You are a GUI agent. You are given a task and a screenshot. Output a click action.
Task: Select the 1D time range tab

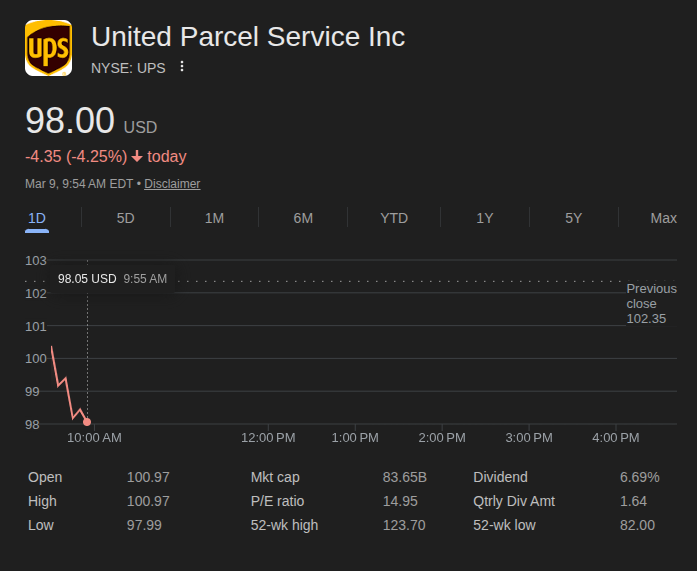click(37, 218)
